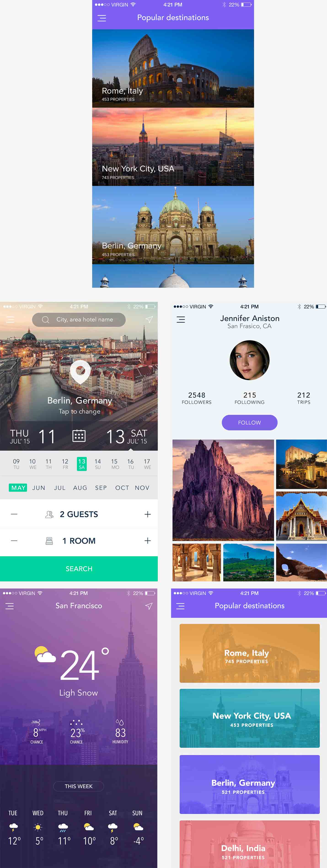
Task: Open Thai temple photo in profile gallery
Action: click(301, 516)
